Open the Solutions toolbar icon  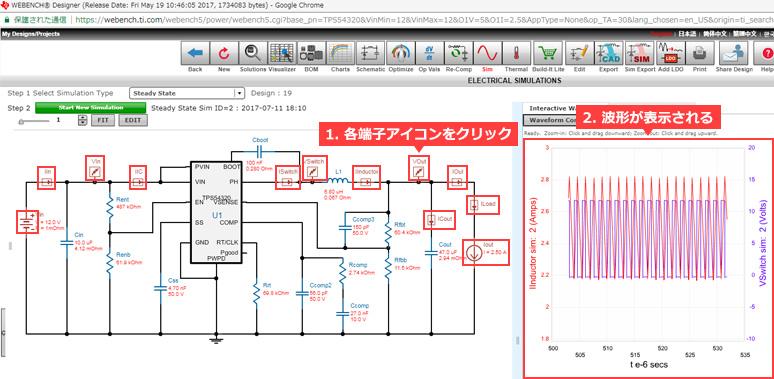click(253, 53)
